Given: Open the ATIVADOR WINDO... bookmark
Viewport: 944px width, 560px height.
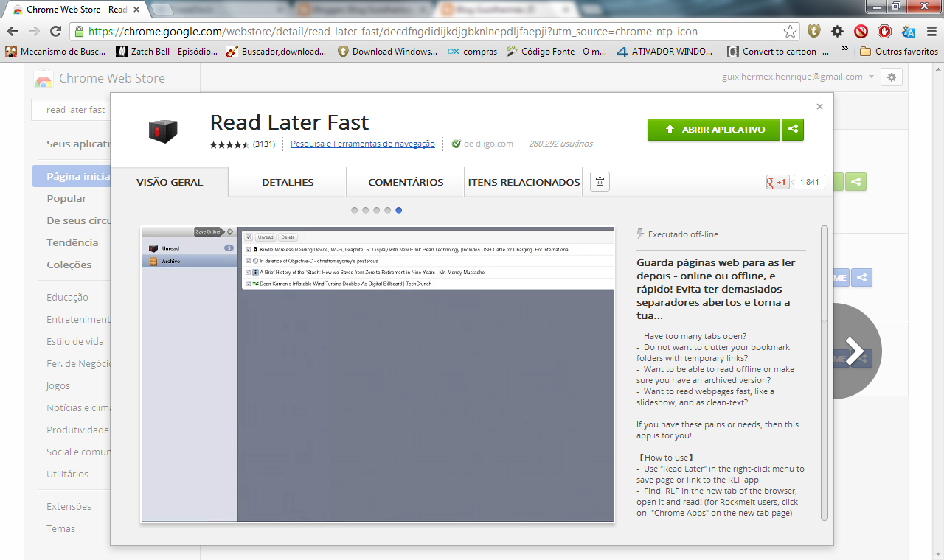Looking at the screenshot, I should (x=664, y=52).
